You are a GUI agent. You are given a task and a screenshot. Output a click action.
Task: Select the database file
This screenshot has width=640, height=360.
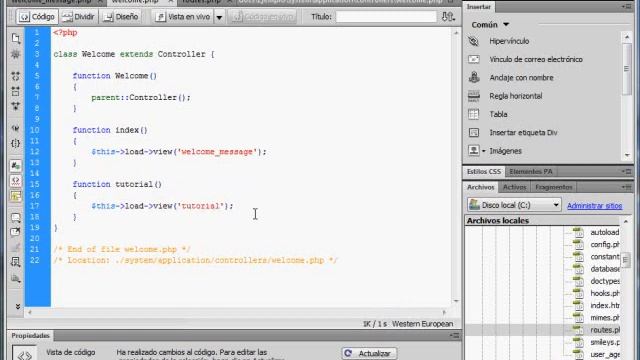coord(604,269)
